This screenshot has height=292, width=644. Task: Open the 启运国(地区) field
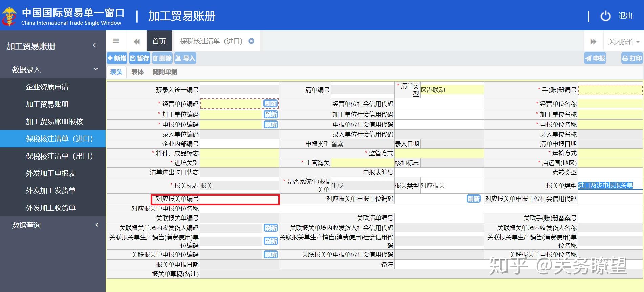click(x=610, y=163)
